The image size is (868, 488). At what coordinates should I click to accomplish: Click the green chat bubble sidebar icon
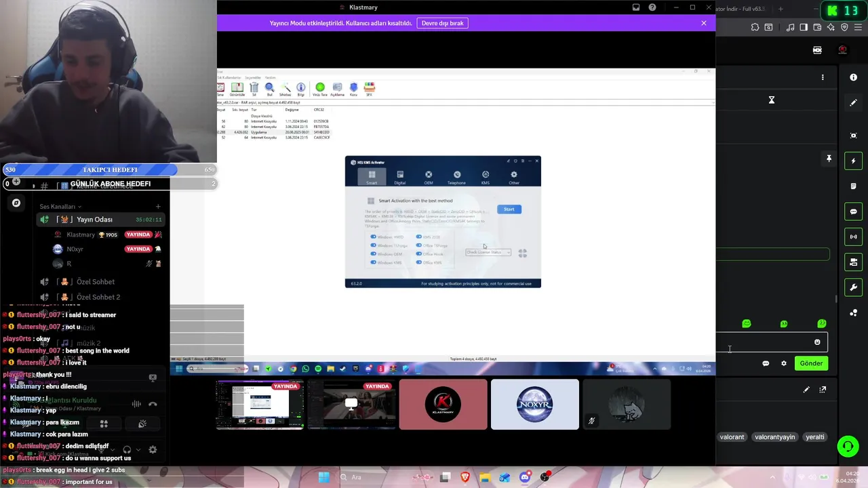tap(853, 211)
